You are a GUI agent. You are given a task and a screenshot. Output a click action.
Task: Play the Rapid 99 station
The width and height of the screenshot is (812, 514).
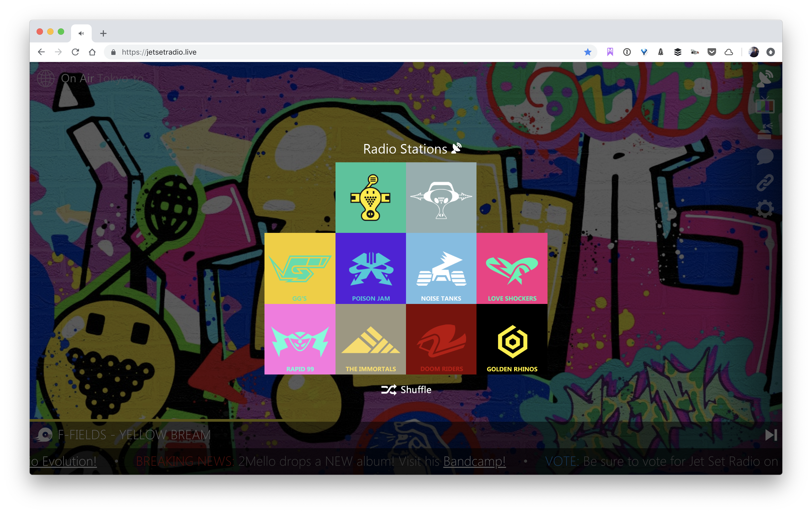(300, 339)
